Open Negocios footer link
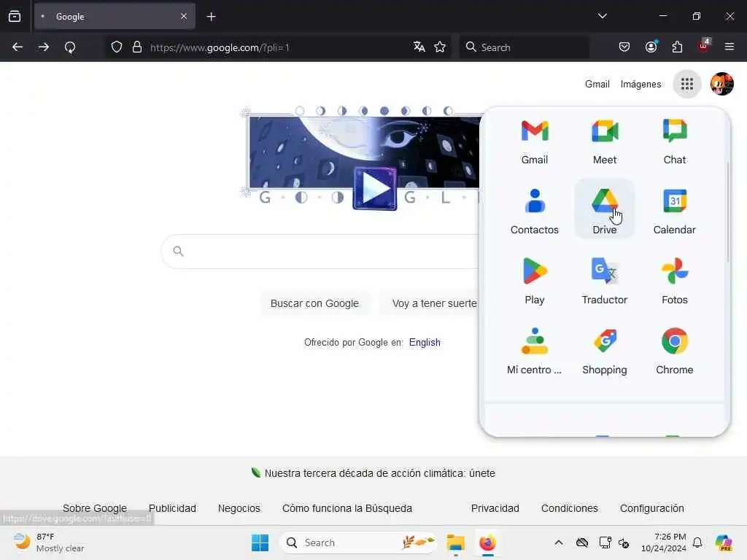The image size is (747, 560). pyautogui.click(x=239, y=508)
